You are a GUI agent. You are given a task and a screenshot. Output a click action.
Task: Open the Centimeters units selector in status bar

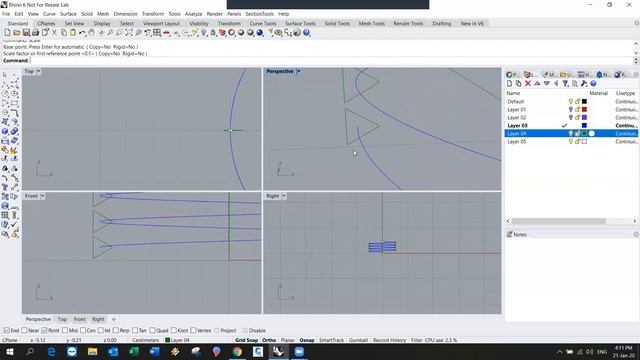point(146,340)
